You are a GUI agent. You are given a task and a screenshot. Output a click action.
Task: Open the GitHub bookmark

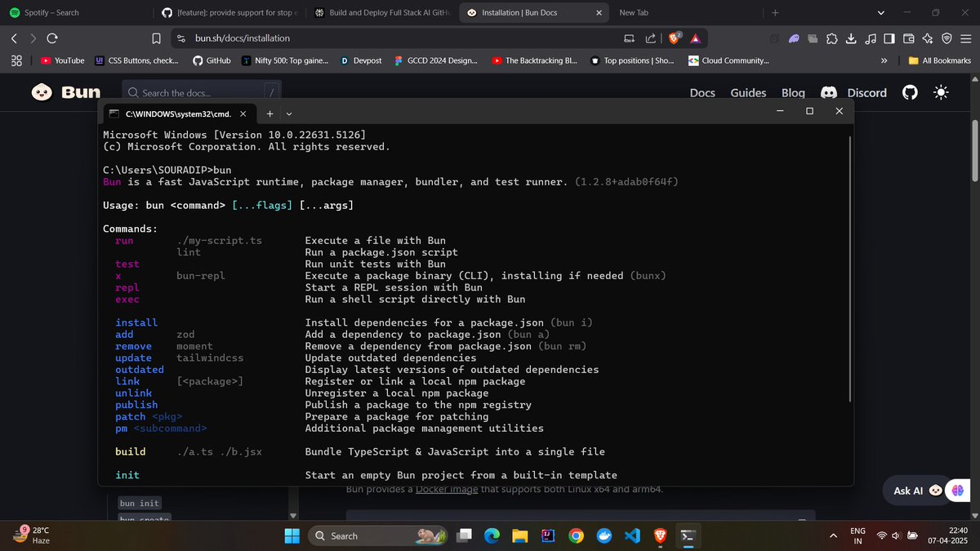(x=212, y=60)
